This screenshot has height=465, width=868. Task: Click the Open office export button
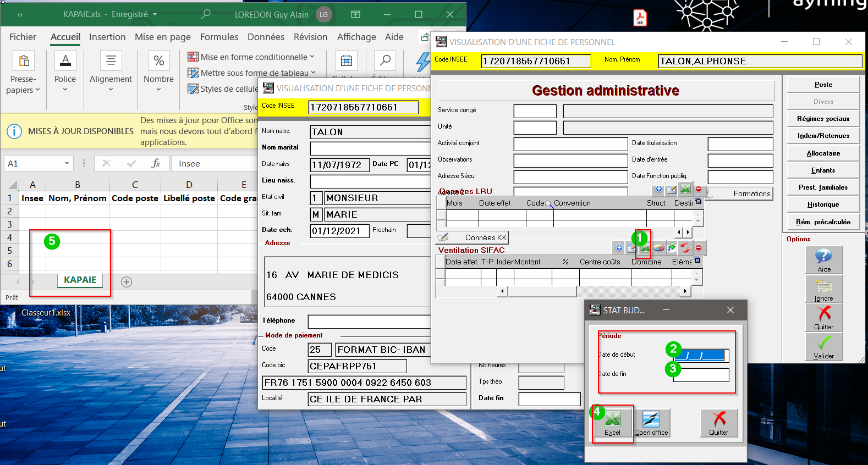pyautogui.click(x=651, y=423)
